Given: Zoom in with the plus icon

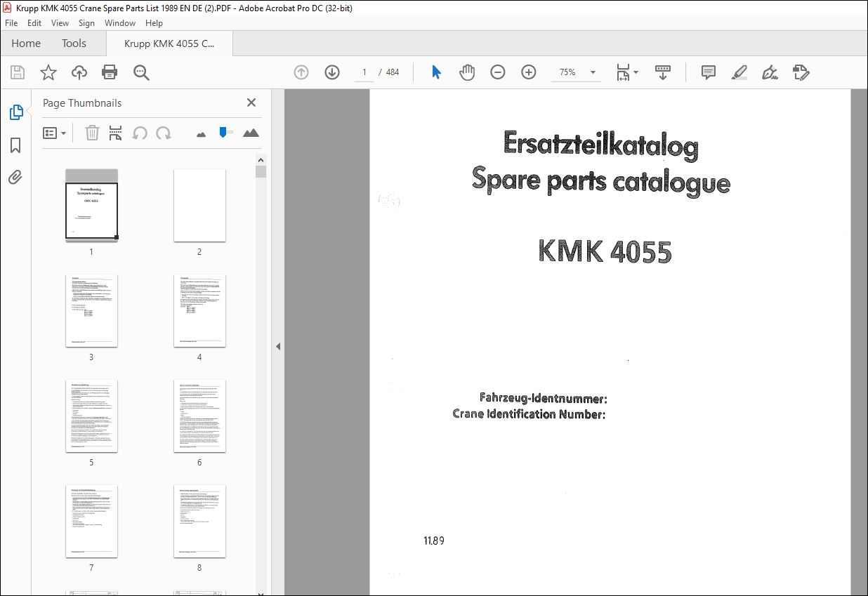Looking at the screenshot, I should pyautogui.click(x=529, y=72).
